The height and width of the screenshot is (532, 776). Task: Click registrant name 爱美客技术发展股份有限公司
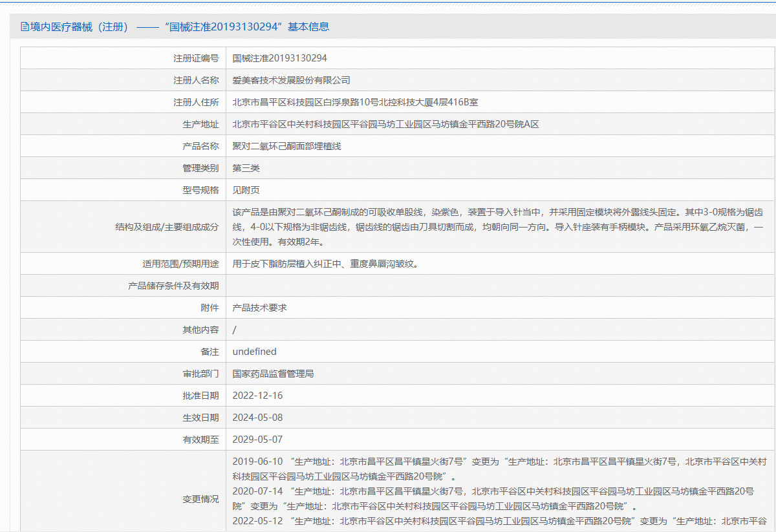[x=291, y=80]
